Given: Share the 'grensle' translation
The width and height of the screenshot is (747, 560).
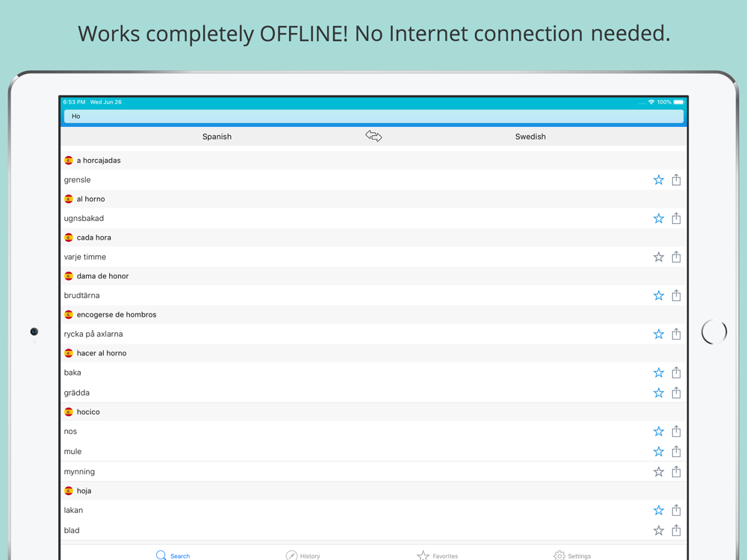Looking at the screenshot, I should pyautogui.click(x=676, y=180).
